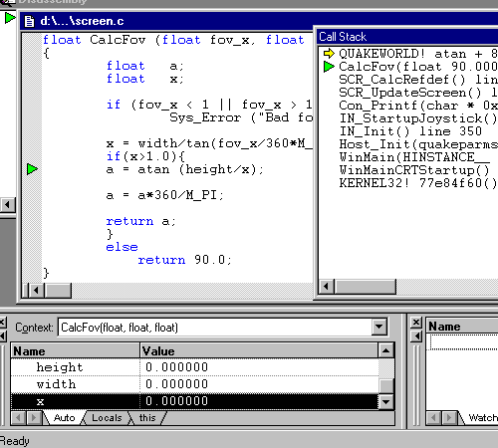Select the height variable row
The height and width of the screenshot is (448, 498).
[x=194, y=367]
